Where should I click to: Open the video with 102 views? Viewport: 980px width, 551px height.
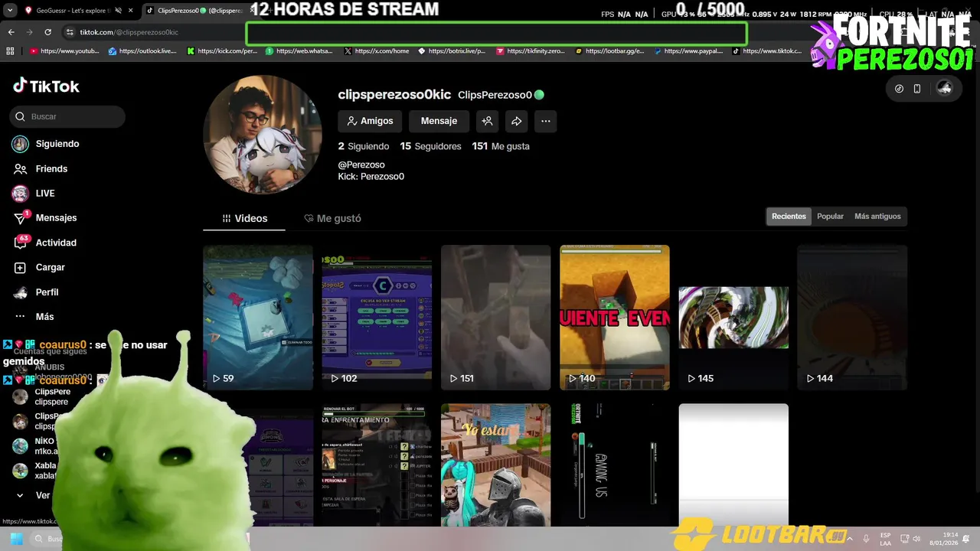tap(377, 318)
